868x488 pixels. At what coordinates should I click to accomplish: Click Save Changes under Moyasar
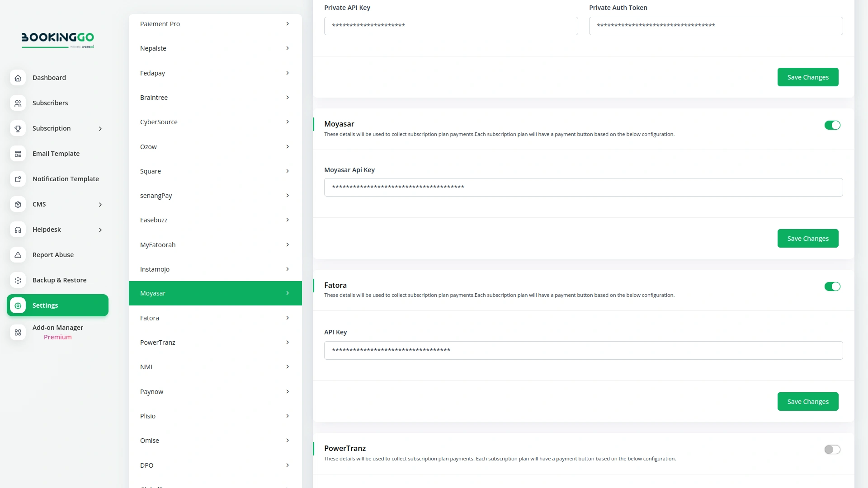pyautogui.click(x=808, y=238)
